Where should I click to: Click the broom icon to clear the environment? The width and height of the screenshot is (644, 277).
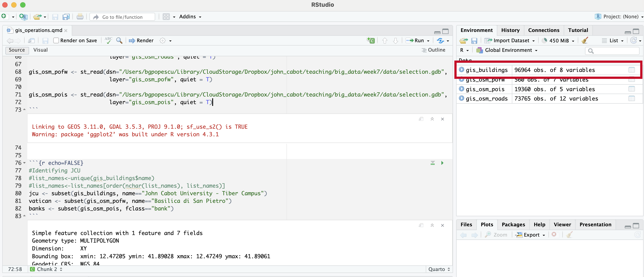click(x=584, y=40)
